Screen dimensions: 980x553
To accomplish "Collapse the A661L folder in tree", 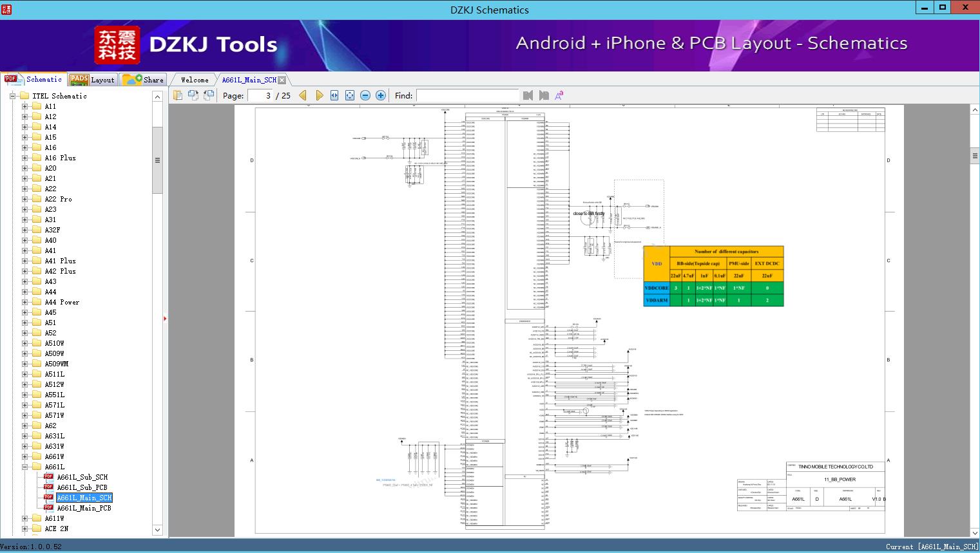I will tap(24, 467).
